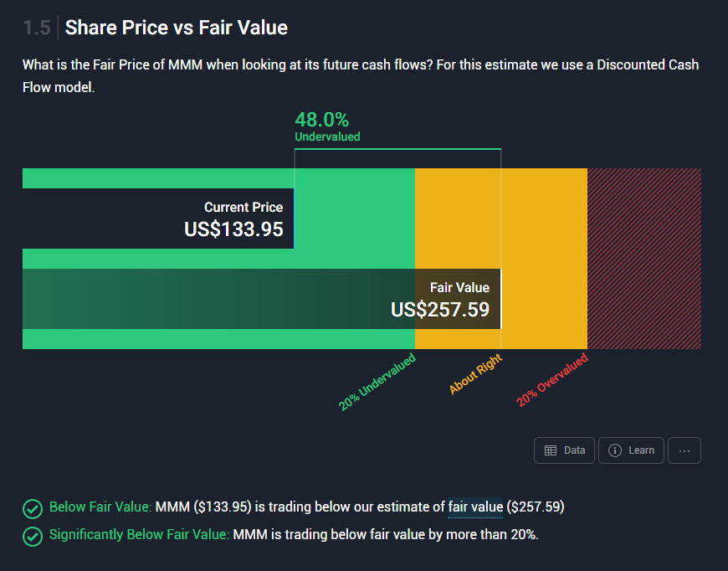Click the Share Price vs Fair Value heading
728x571 pixels.
tap(176, 28)
